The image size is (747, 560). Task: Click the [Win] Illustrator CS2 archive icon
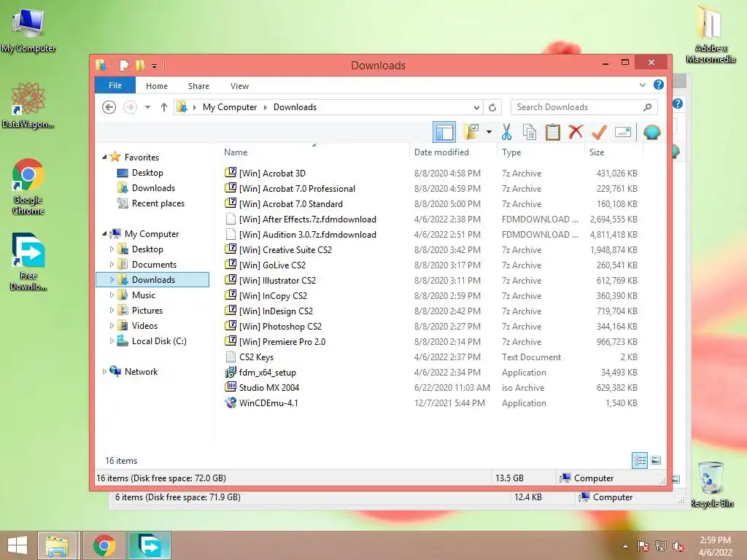coord(231,280)
